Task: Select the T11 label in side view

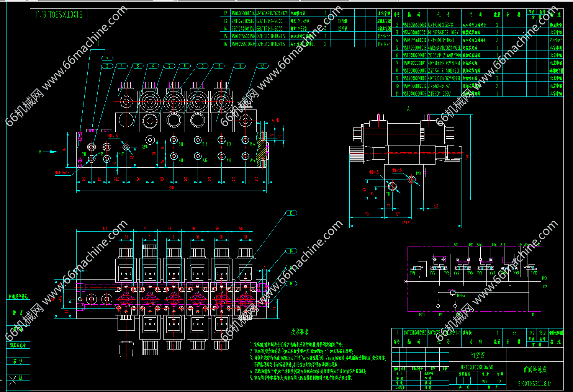Action: (x=388, y=194)
